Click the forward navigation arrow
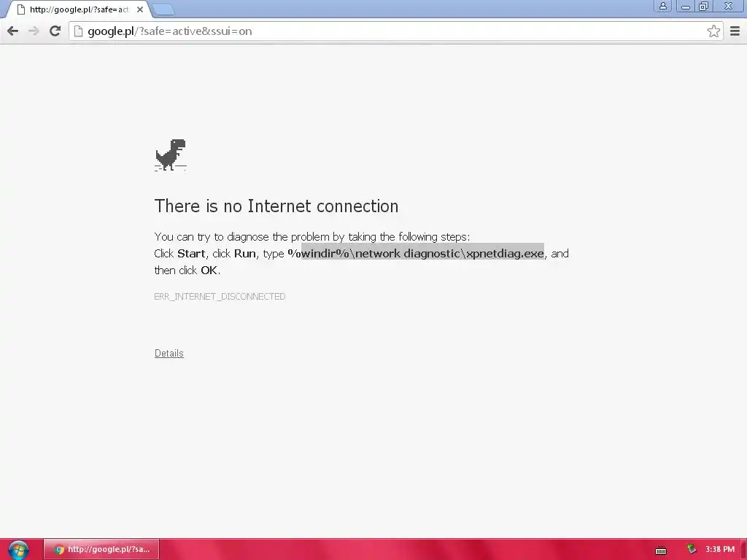This screenshot has width=747, height=560. tap(34, 31)
